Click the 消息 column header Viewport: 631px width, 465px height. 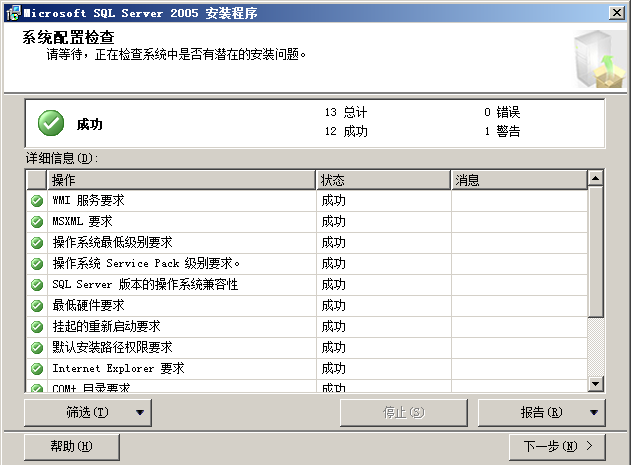click(519, 180)
